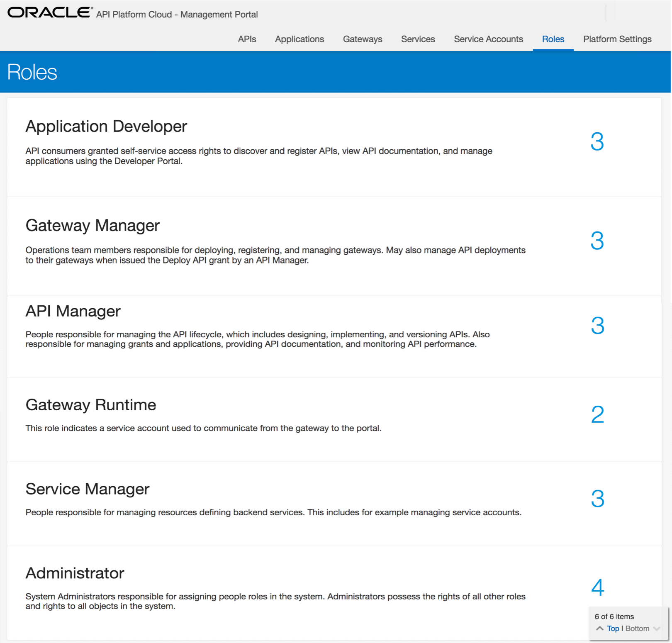Viewport: 672px width, 643px height.
Task: Click Gateway Runtime's member count 2
Action: coord(597,414)
